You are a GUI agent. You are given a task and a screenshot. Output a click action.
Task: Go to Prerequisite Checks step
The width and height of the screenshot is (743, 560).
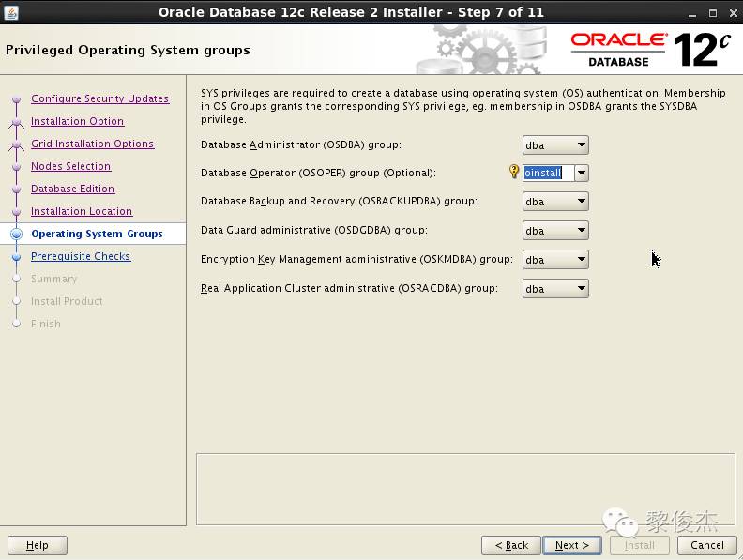81,256
